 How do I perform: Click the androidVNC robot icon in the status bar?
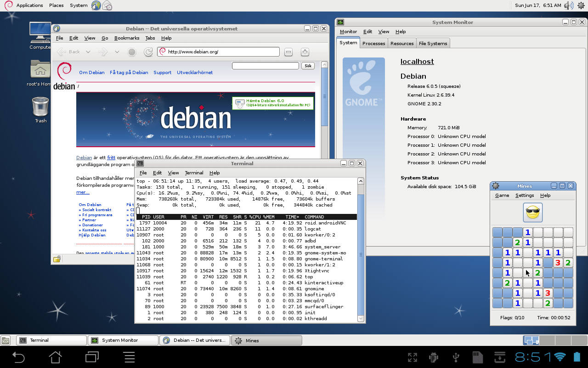click(x=433, y=357)
